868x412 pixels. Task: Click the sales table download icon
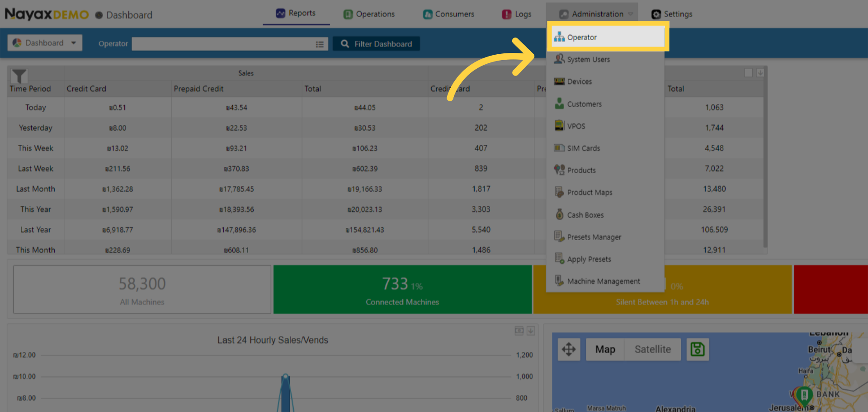(760, 73)
